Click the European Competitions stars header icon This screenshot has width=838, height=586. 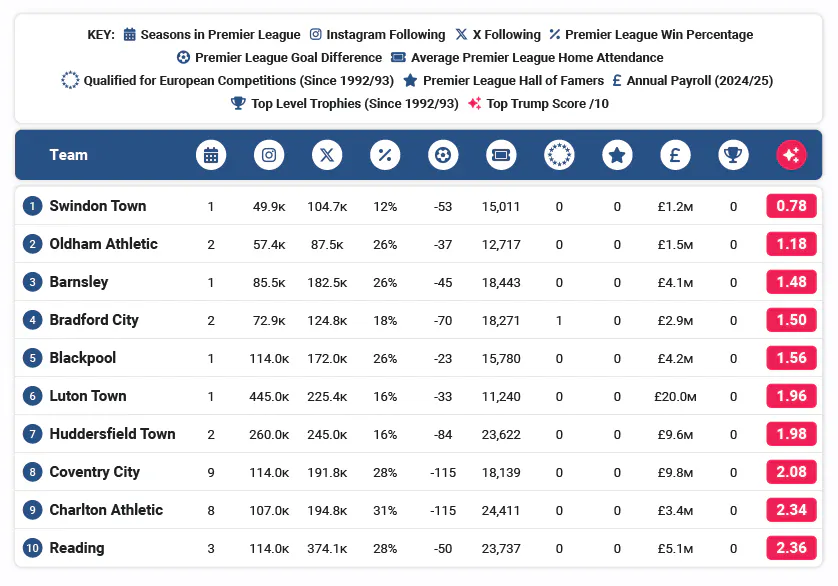pos(559,155)
